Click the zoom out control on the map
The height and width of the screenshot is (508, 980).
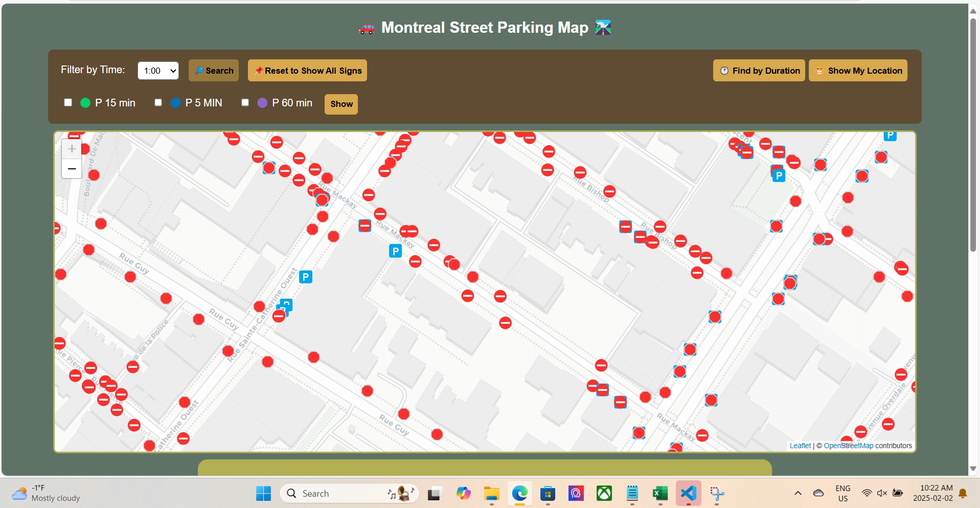(x=72, y=169)
